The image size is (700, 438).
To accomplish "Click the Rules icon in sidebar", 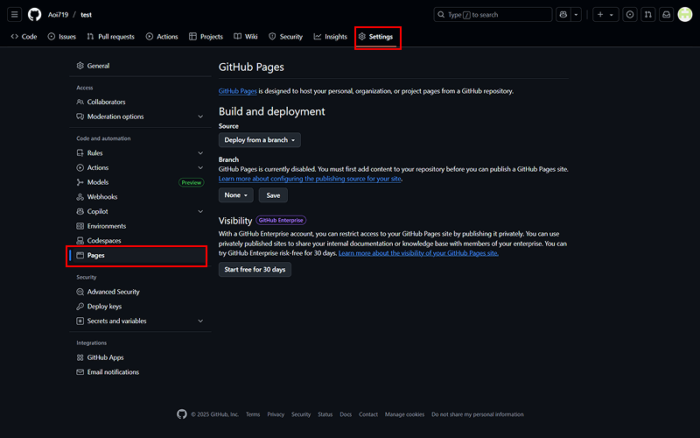I will coord(80,153).
